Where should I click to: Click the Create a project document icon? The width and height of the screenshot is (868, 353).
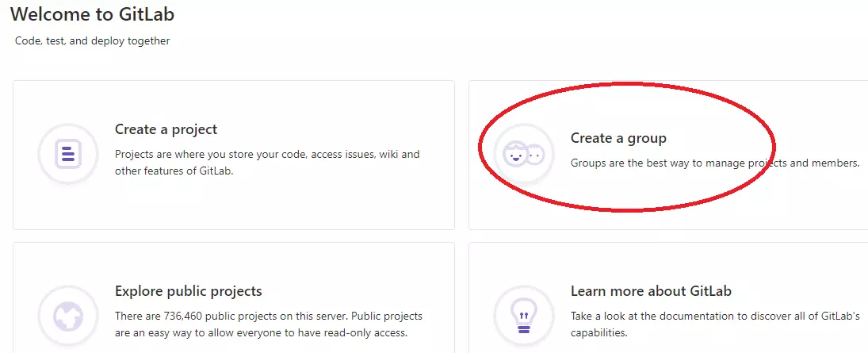(x=68, y=154)
